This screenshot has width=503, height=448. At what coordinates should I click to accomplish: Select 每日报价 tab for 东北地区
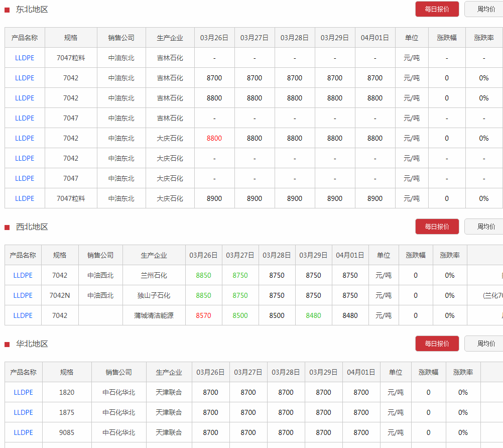(x=437, y=10)
